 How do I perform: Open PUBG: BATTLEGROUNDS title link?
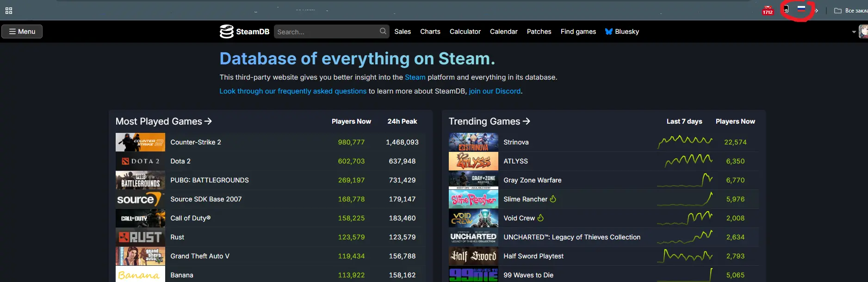click(x=210, y=180)
